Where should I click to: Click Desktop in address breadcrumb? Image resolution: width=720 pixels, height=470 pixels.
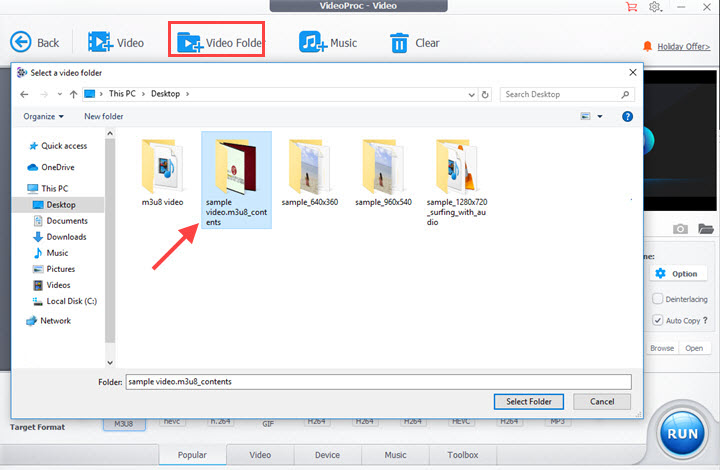[165, 94]
